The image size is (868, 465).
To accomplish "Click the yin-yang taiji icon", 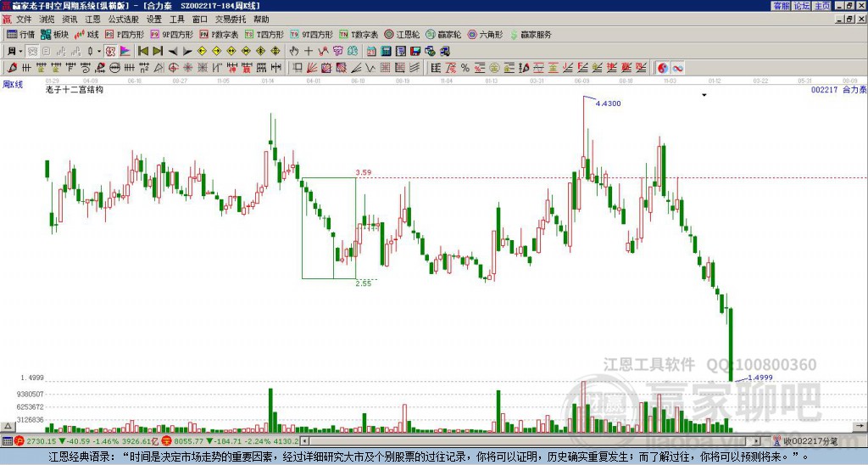I will pyautogui.click(x=662, y=68).
